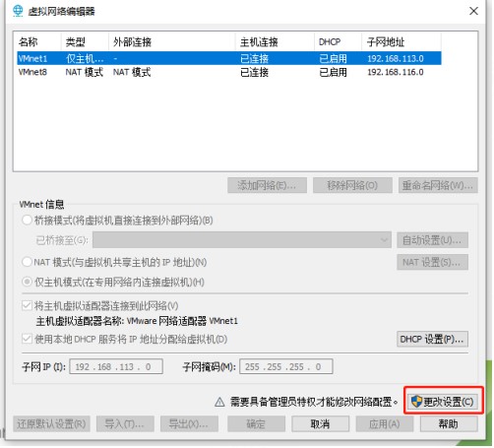The width and height of the screenshot is (494, 448).
Task: Click 需要具备管理员特权 warning text
Action: [314, 402]
